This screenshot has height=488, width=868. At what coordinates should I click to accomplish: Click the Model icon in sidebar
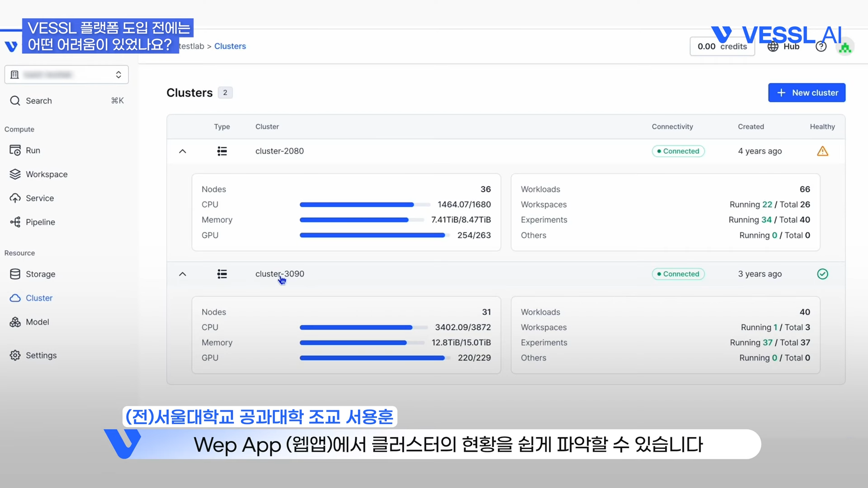15,322
